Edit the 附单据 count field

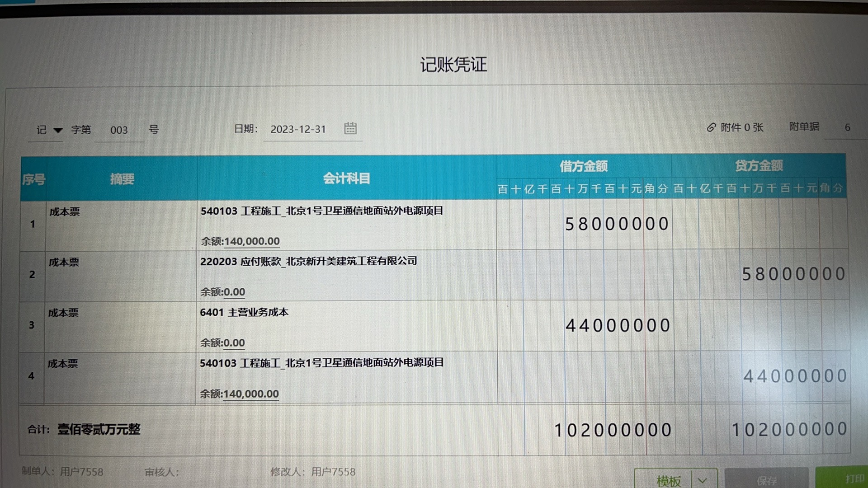click(x=847, y=127)
